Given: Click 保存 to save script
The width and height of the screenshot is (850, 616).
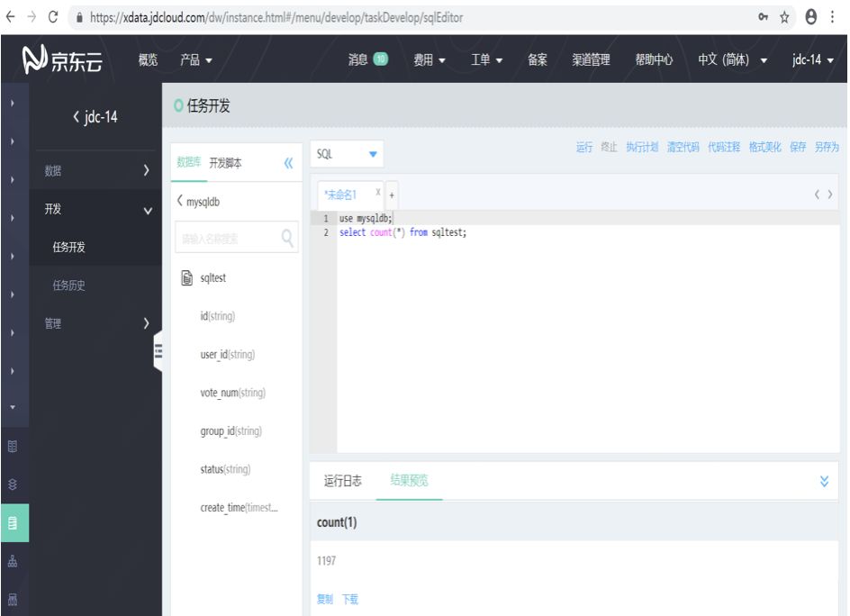Looking at the screenshot, I should tap(798, 147).
